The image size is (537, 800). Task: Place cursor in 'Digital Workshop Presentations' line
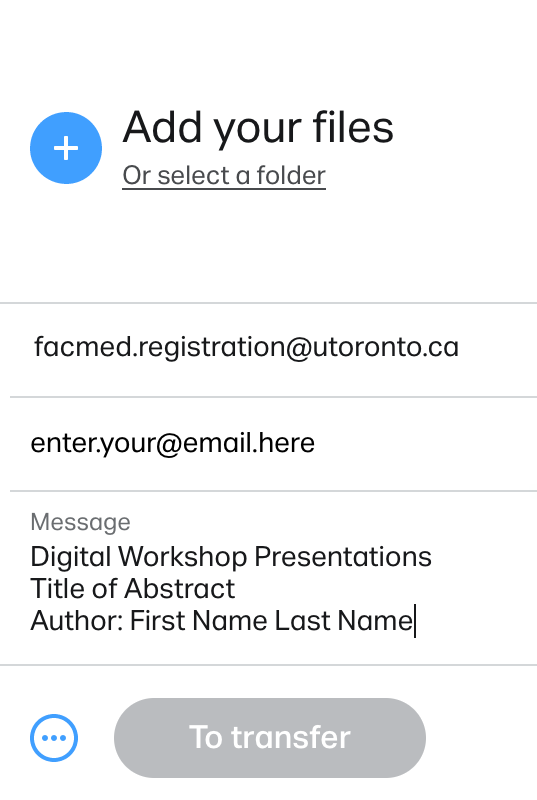[231, 557]
